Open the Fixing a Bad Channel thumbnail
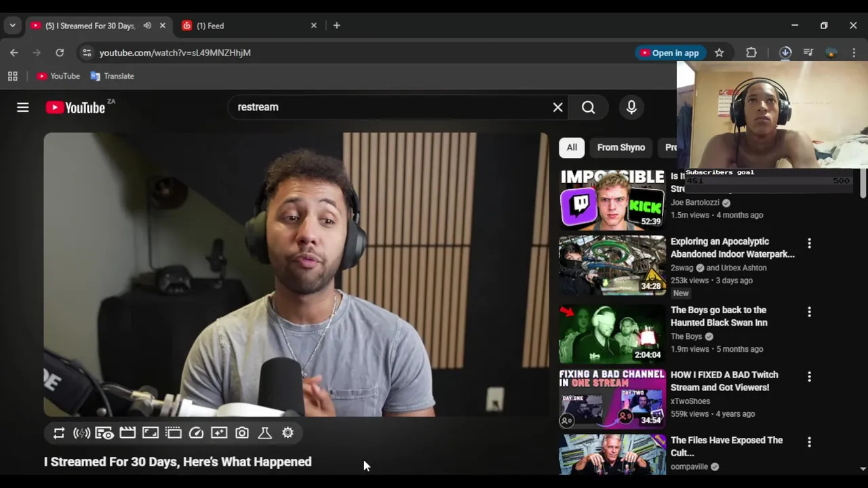 (x=612, y=399)
